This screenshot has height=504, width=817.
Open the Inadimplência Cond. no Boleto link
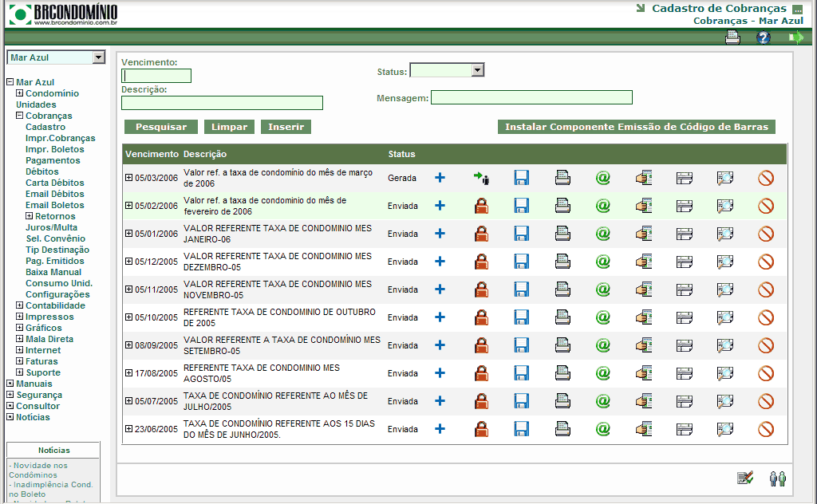[x=51, y=490]
